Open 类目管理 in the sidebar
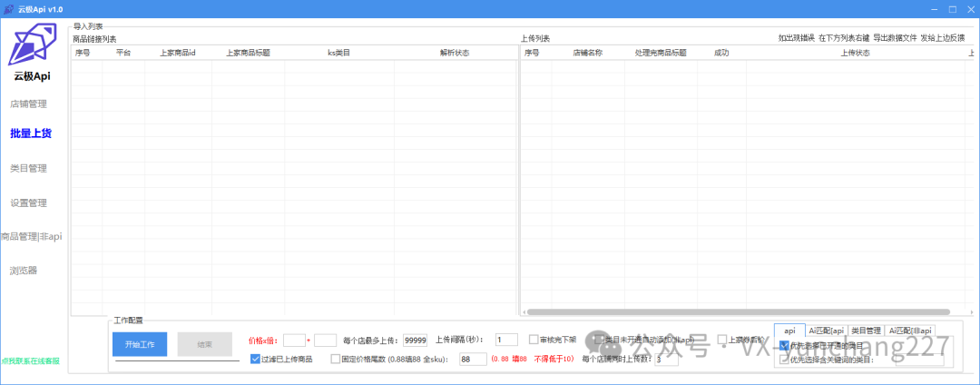The width and height of the screenshot is (980, 385). (29, 169)
